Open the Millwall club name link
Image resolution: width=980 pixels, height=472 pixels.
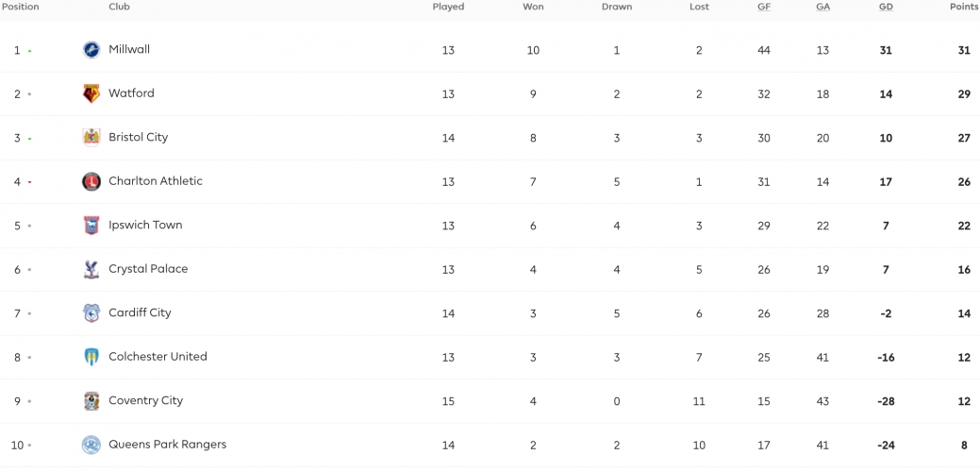click(x=129, y=49)
